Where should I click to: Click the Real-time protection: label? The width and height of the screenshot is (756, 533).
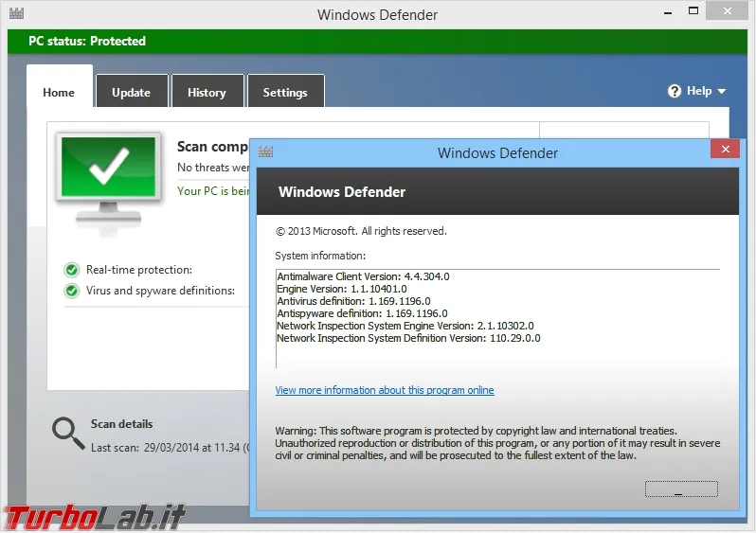pyautogui.click(x=139, y=270)
